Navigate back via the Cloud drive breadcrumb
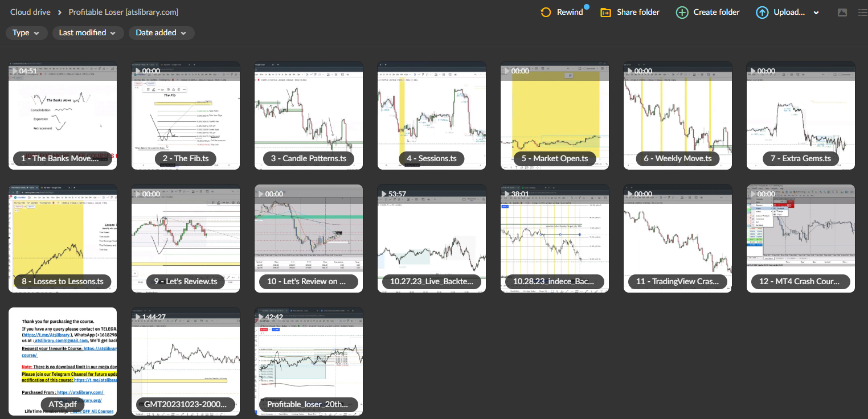 [30, 11]
